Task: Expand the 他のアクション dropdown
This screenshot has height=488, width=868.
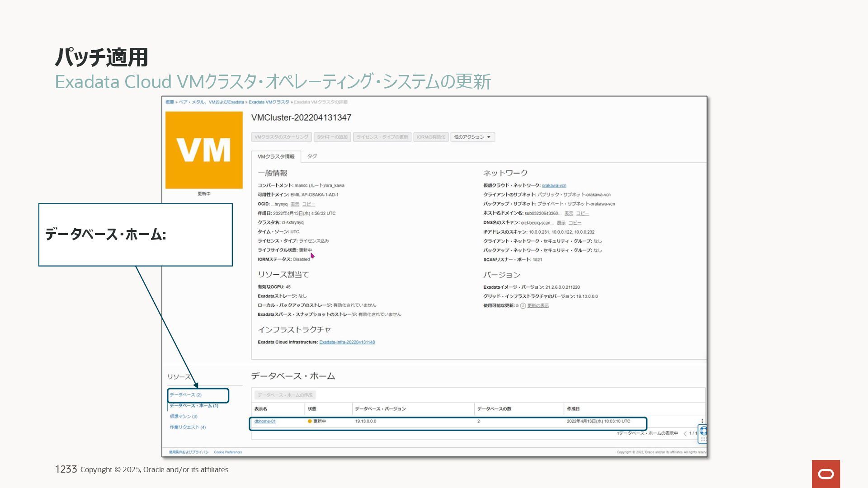Action: [x=472, y=137]
